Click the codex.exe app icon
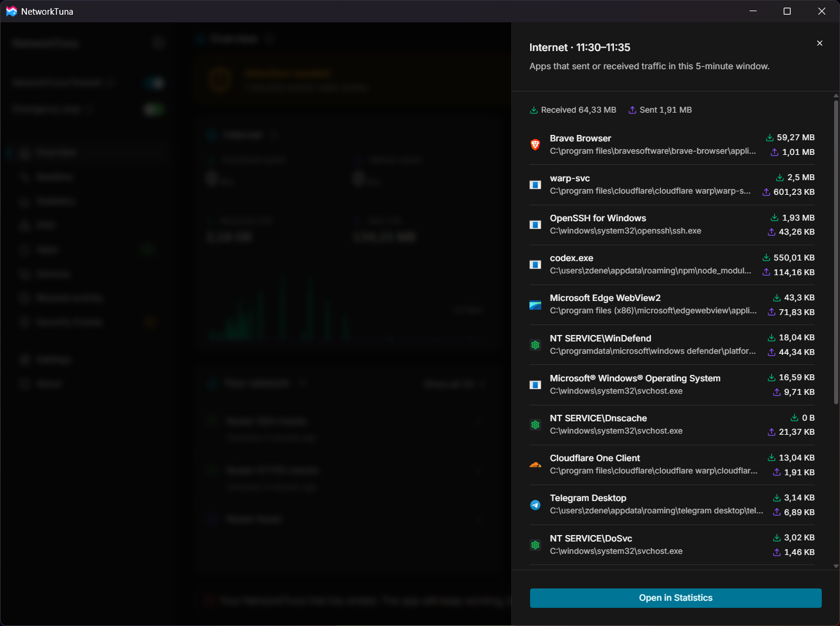Image resolution: width=840 pixels, height=626 pixels. tap(535, 265)
